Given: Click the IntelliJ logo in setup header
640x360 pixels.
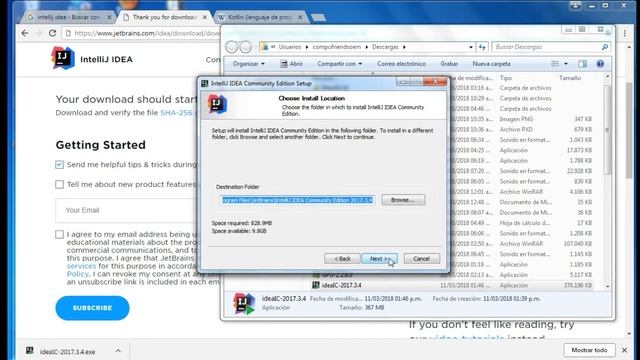Looking at the screenshot, I should coord(217,104).
